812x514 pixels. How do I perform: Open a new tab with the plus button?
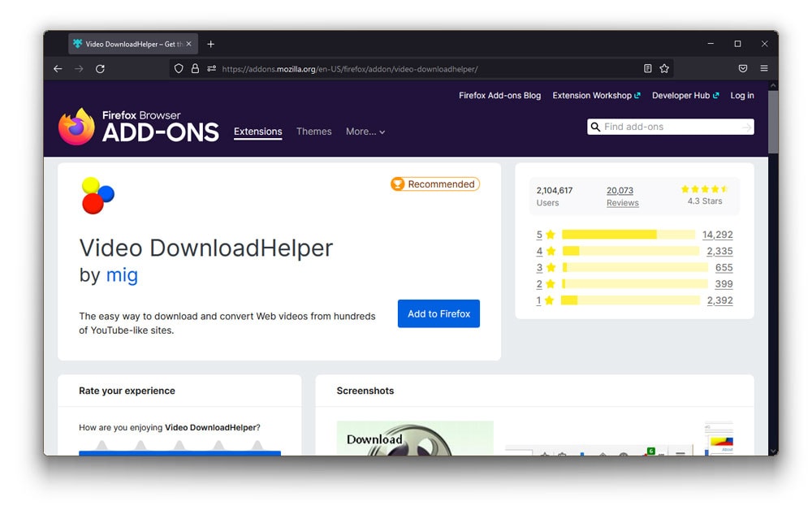point(211,44)
